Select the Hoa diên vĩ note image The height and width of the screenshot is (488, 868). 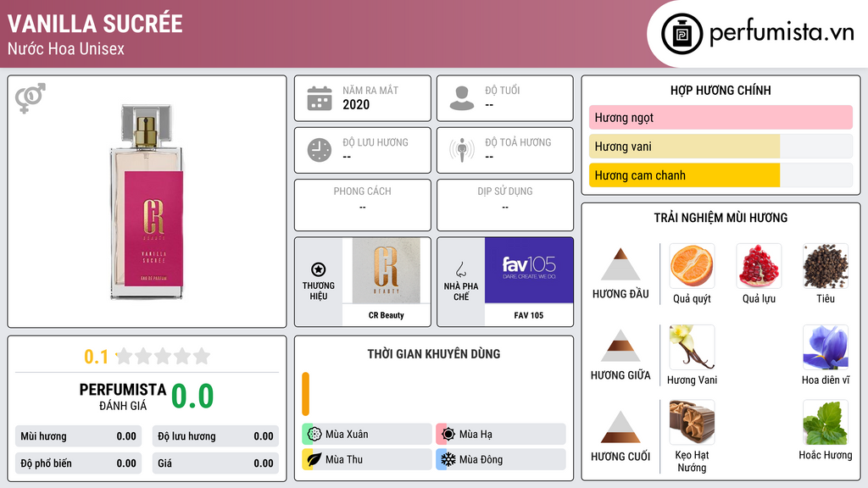click(x=826, y=347)
